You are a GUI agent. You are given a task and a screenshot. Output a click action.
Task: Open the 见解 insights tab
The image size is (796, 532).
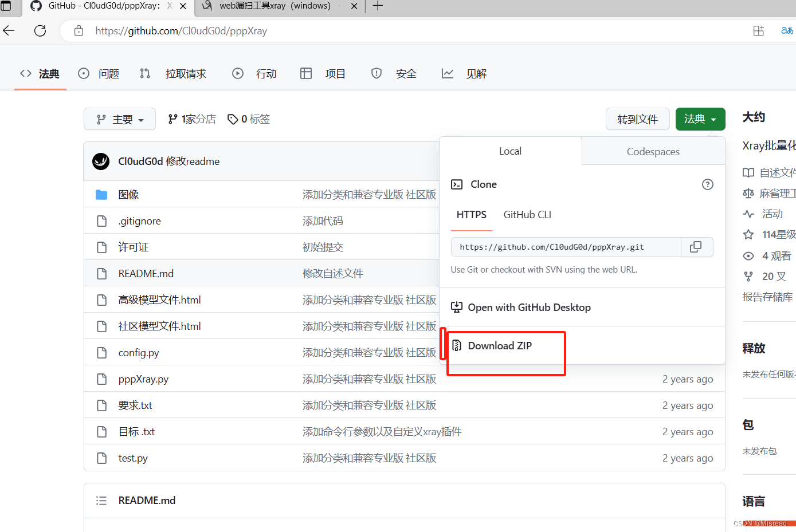(x=464, y=74)
